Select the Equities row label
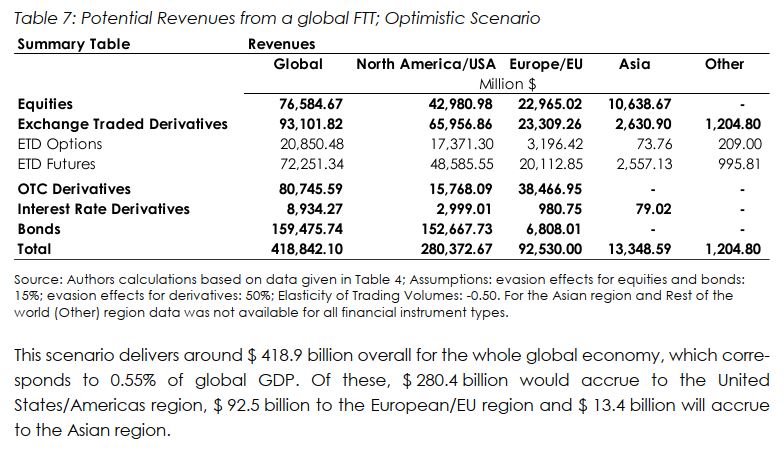This screenshot has width=784, height=471. (x=45, y=104)
